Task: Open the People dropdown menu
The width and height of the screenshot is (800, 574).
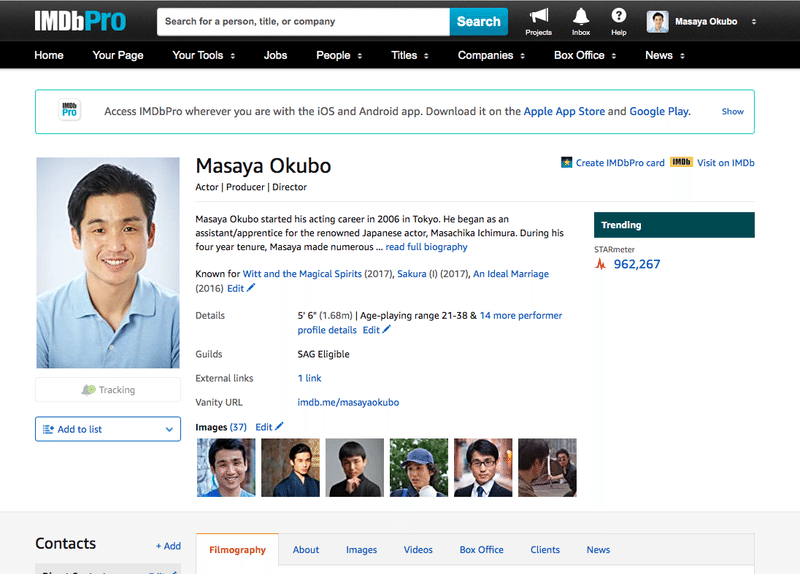Action: (x=339, y=55)
